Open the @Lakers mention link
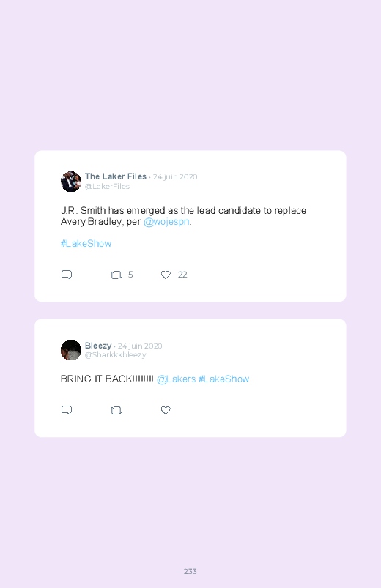The image size is (381, 588). pyautogui.click(x=176, y=379)
